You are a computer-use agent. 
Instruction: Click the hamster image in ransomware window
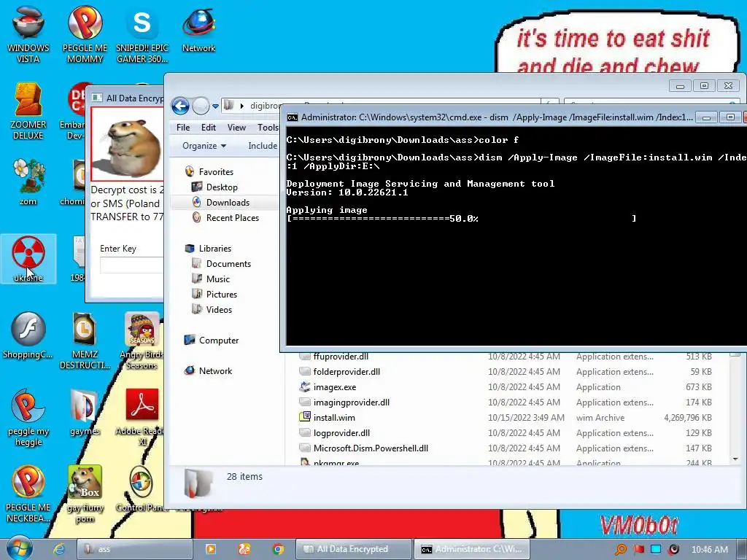coord(127,144)
